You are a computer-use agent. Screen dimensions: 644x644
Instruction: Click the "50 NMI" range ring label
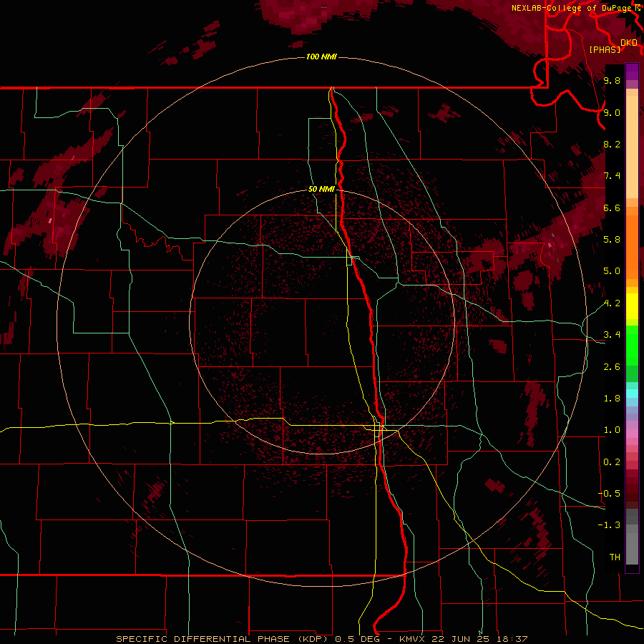(321, 189)
